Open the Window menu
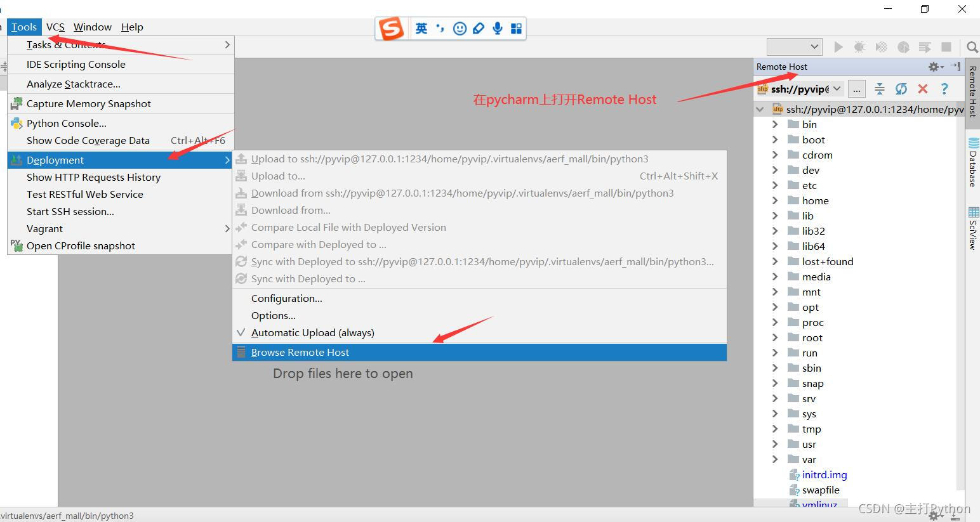Screen dimensions: 980x522 point(93,27)
